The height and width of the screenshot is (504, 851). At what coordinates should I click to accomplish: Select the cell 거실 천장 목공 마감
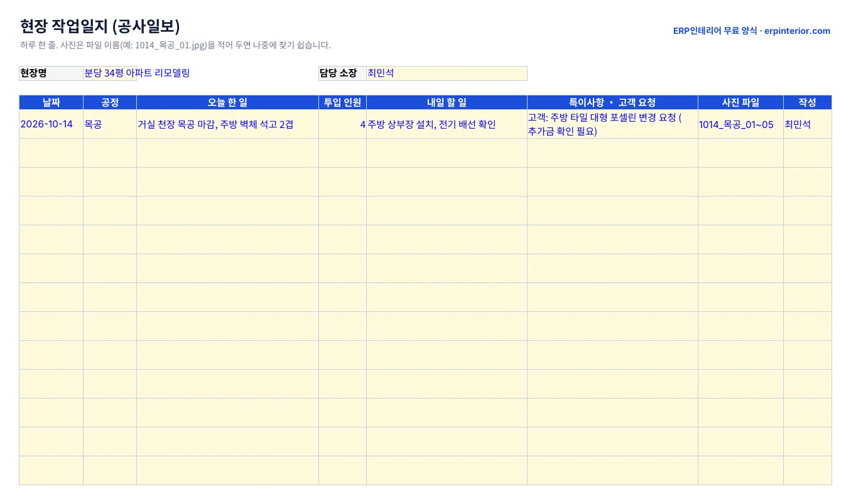tap(227, 124)
